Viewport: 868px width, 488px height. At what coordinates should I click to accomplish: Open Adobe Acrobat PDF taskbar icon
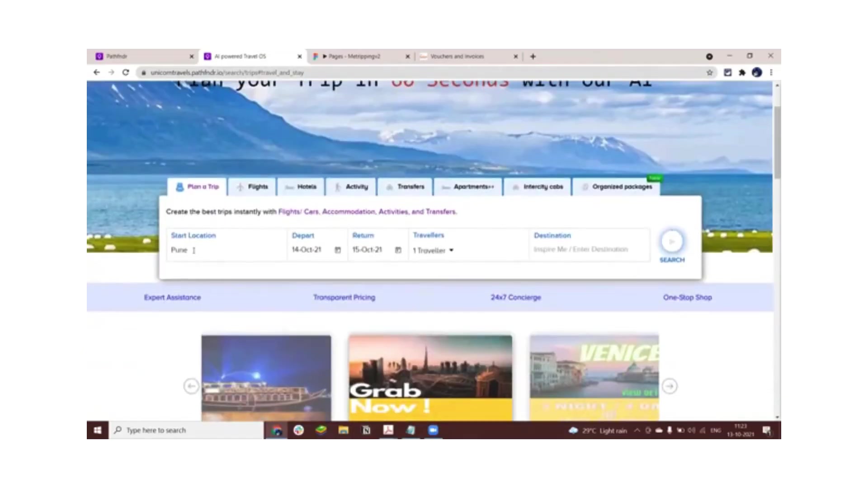[388, 430]
